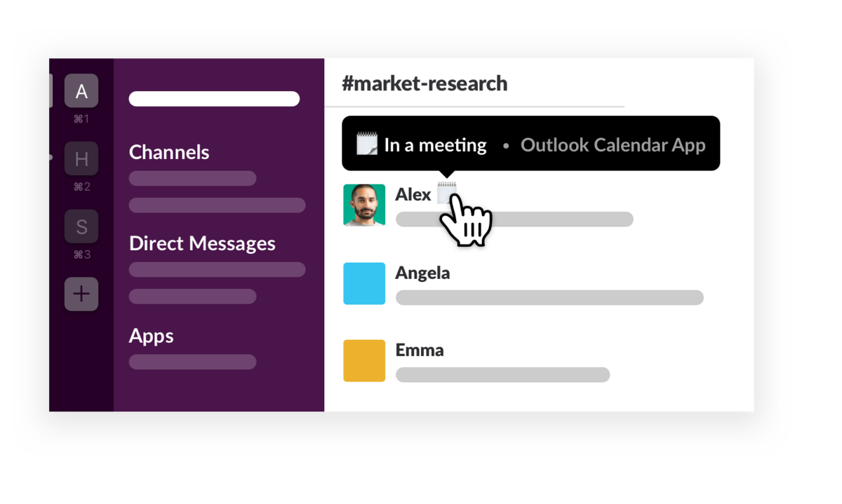The width and height of the screenshot is (842, 504).
Task: Open the first direct message conversation
Action: [217, 269]
